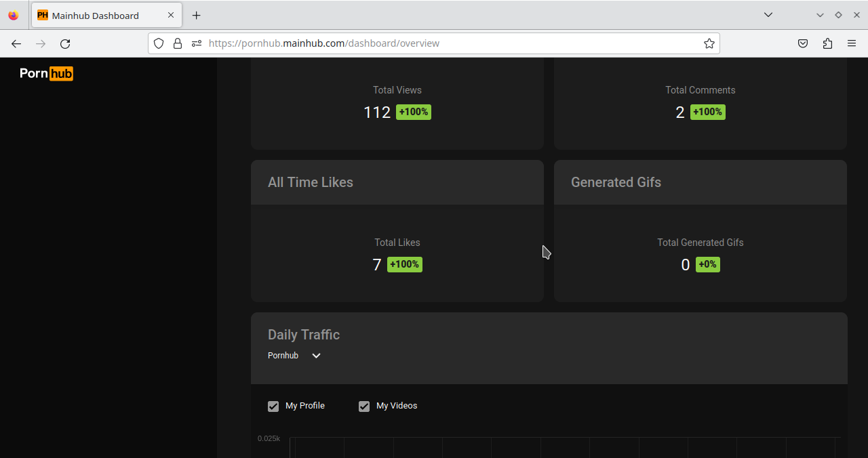Click the Total Views +100% badge
The image size is (868, 458).
point(413,112)
